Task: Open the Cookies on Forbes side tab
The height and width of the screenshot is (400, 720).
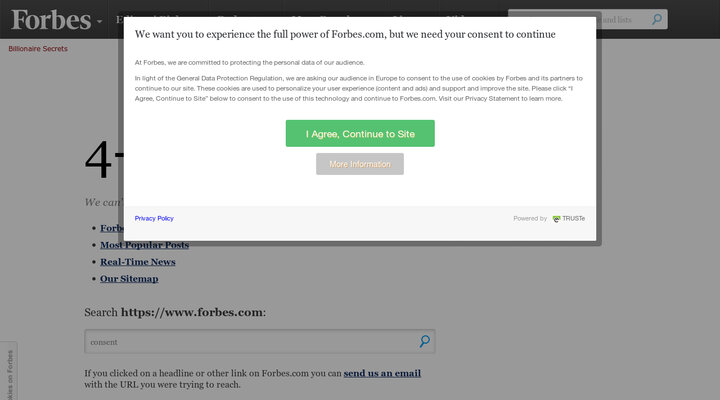Action: [x=9, y=375]
